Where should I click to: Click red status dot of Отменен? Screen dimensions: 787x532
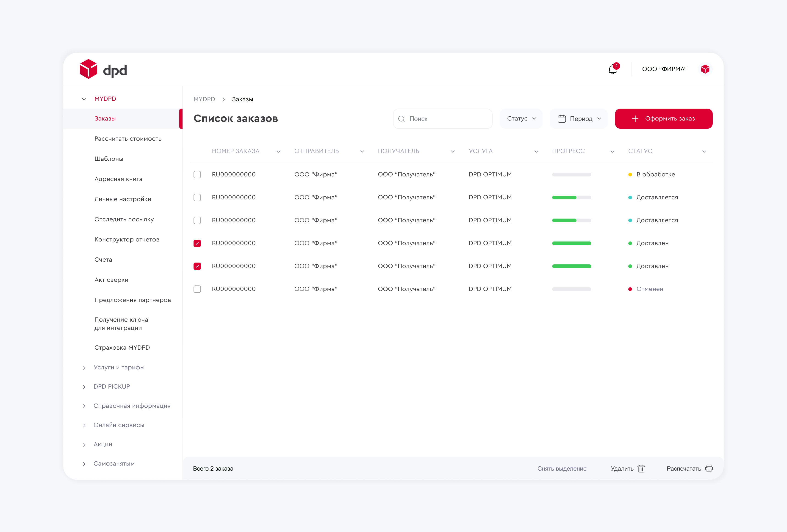click(x=630, y=289)
